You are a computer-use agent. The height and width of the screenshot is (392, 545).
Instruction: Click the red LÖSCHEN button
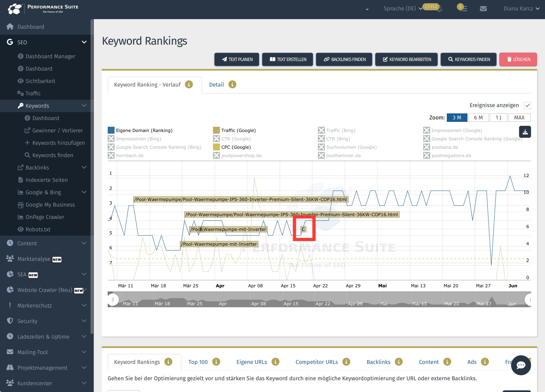(x=518, y=59)
